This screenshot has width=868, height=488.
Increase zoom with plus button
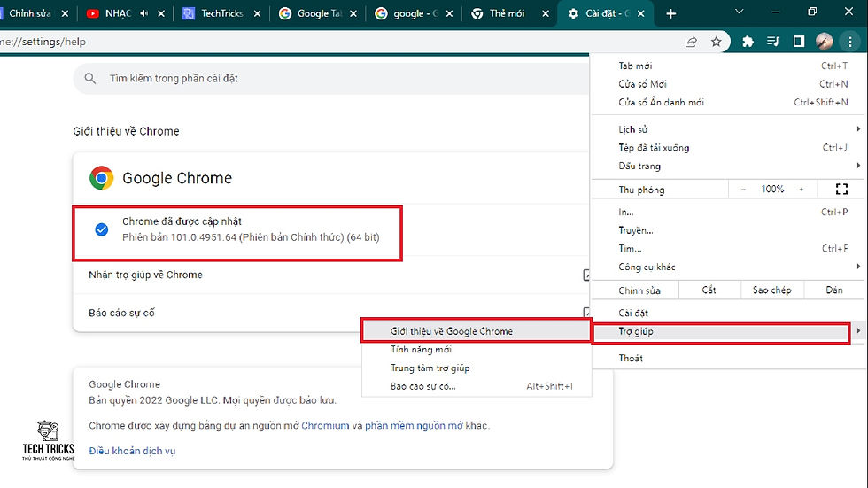[801, 190]
